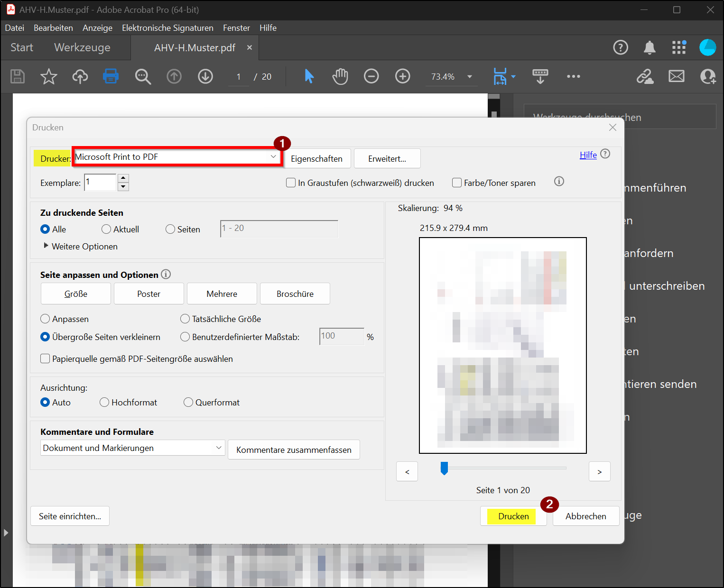Open the Hilfe link
The width and height of the screenshot is (724, 588).
tap(588, 155)
